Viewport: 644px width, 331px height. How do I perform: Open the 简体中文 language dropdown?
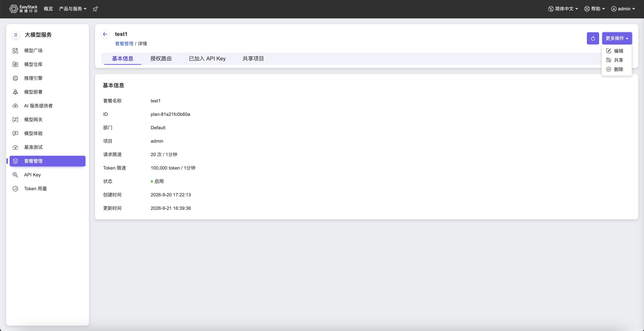[x=563, y=9]
